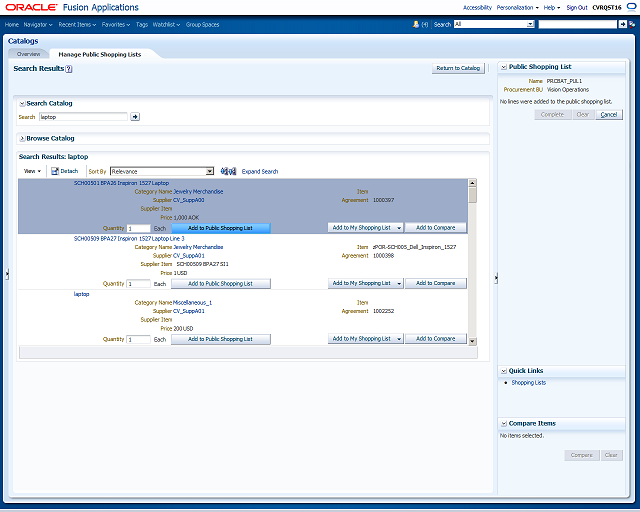Open the Watchlist menu

click(166, 24)
